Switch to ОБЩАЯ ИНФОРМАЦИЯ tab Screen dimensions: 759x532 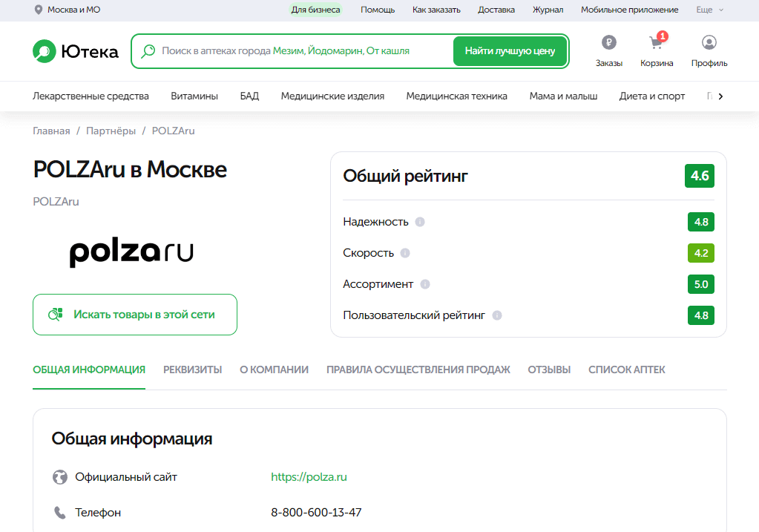point(89,370)
